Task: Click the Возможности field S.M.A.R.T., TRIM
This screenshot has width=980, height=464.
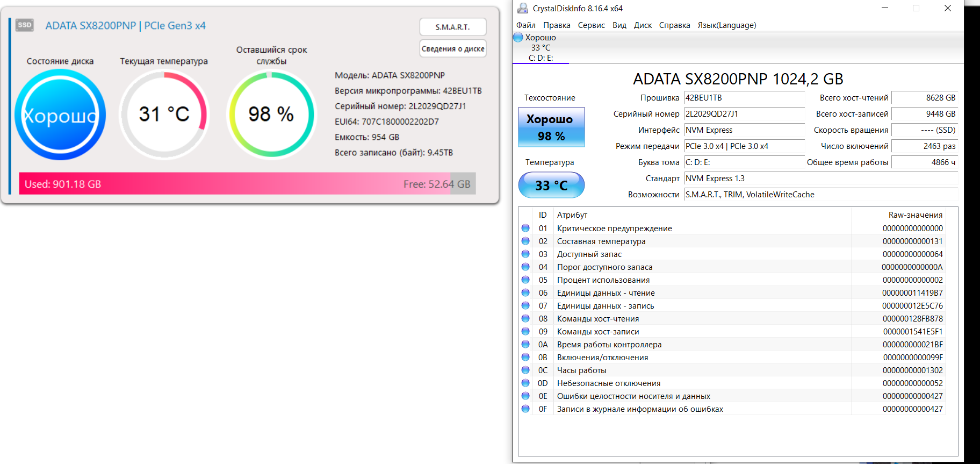Action: (x=821, y=195)
